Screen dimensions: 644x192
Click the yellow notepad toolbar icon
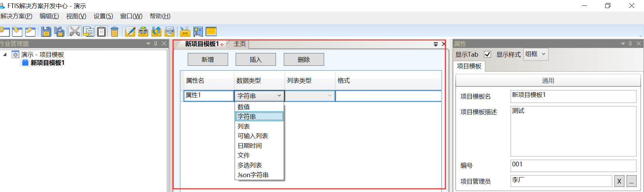tap(211, 31)
